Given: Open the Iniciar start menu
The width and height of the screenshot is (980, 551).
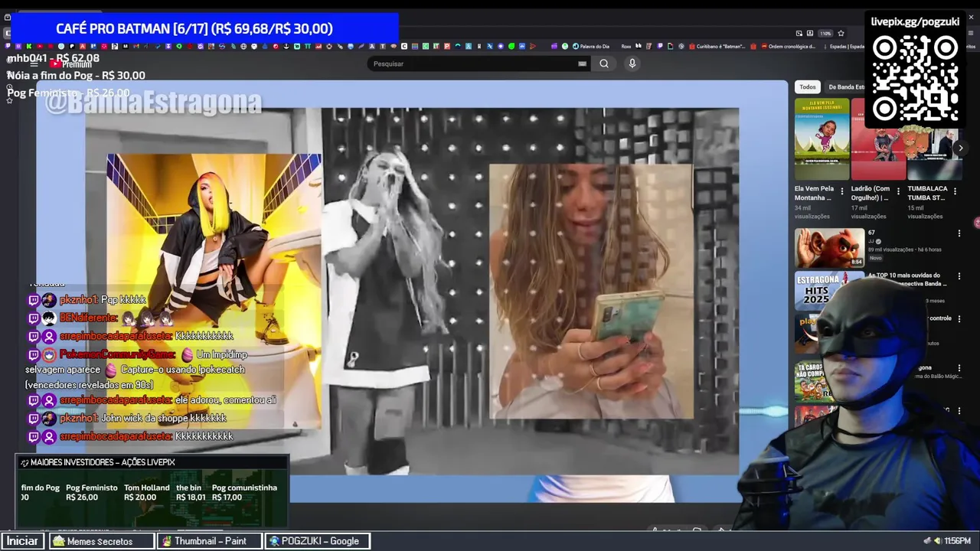Looking at the screenshot, I should (22, 541).
